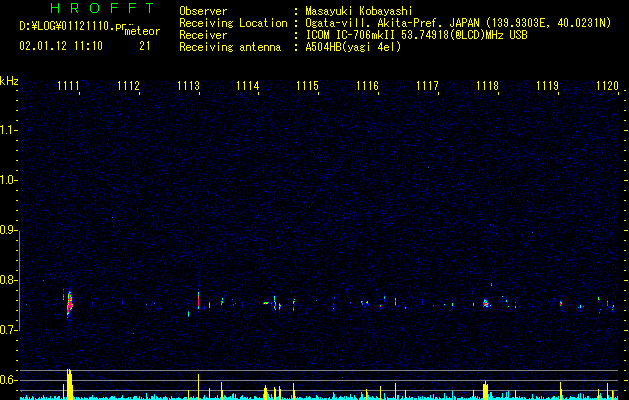
Task: Click the 1.1 kHz frequency label
Action: pyautogui.click(x=9, y=130)
